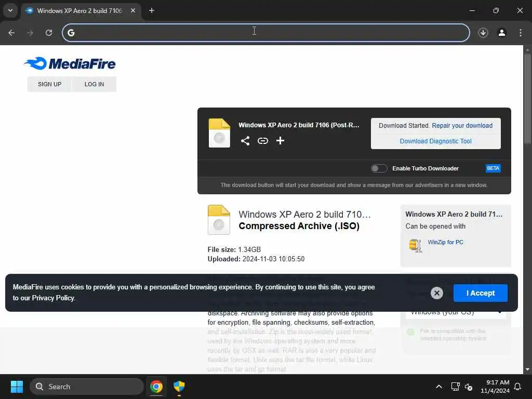Click the WinZip icon
Screen dimensions: 532x399
click(415, 246)
